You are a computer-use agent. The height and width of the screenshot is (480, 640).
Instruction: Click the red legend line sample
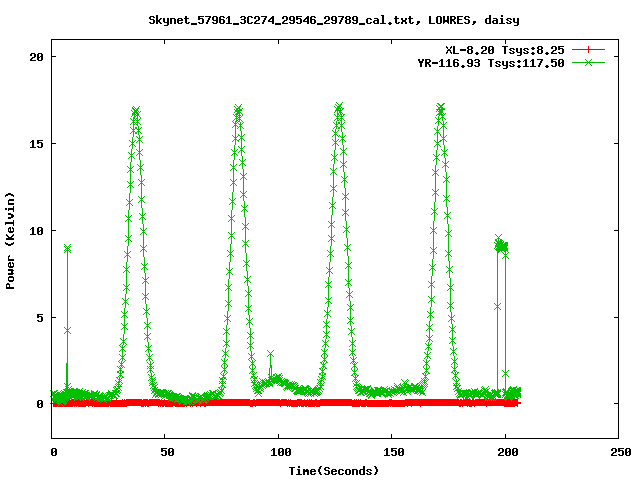click(588, 50)
